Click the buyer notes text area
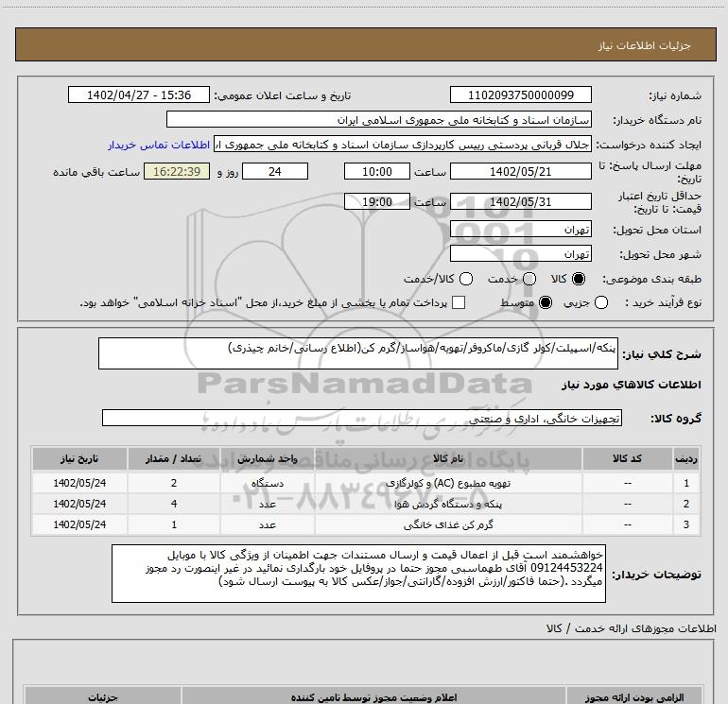Viewport: 728px width, 704px height. point(358,574)
